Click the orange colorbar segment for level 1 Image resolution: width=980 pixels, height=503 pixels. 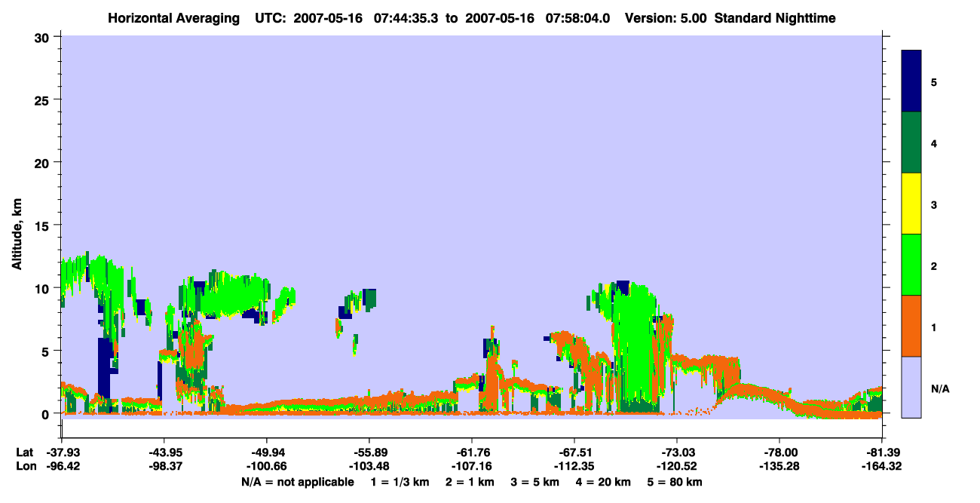[x=911, y=326]
